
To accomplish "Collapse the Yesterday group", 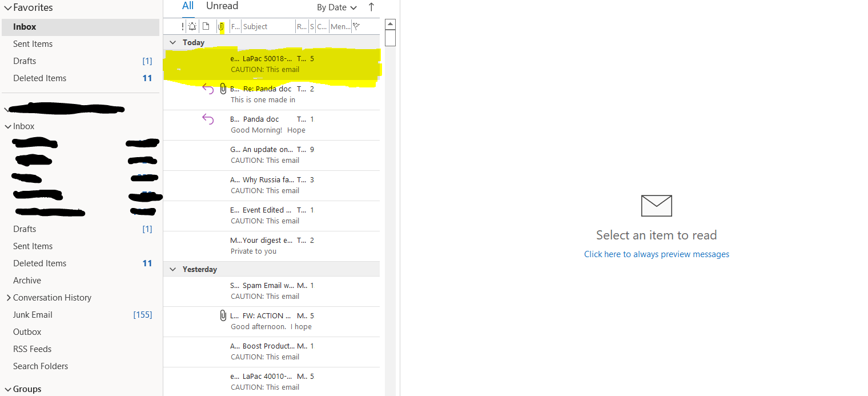I will 172,269.
